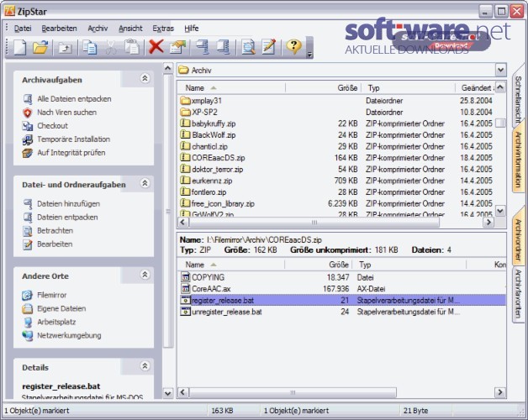The height and width of the screenshot is (420, 528).
Task: Click the Auf Integrität prüfen icon
Action: tap(28, 153)
